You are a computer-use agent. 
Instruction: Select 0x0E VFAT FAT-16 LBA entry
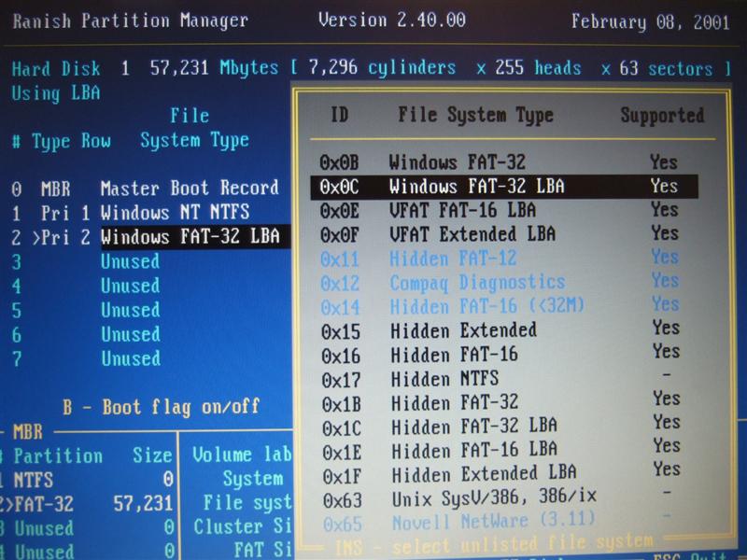[x=499, y=210]
